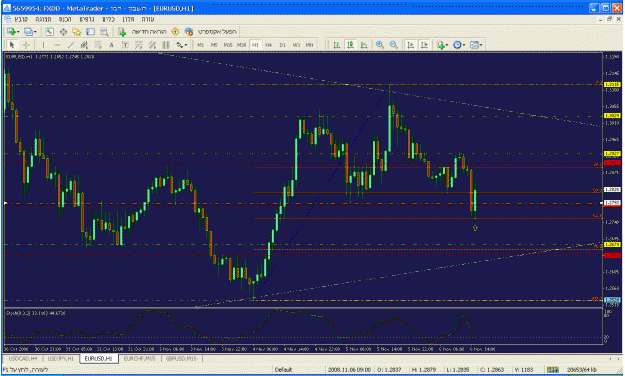
Task: Open the כלים (Tools) menu
Action: tap(108, 19)
